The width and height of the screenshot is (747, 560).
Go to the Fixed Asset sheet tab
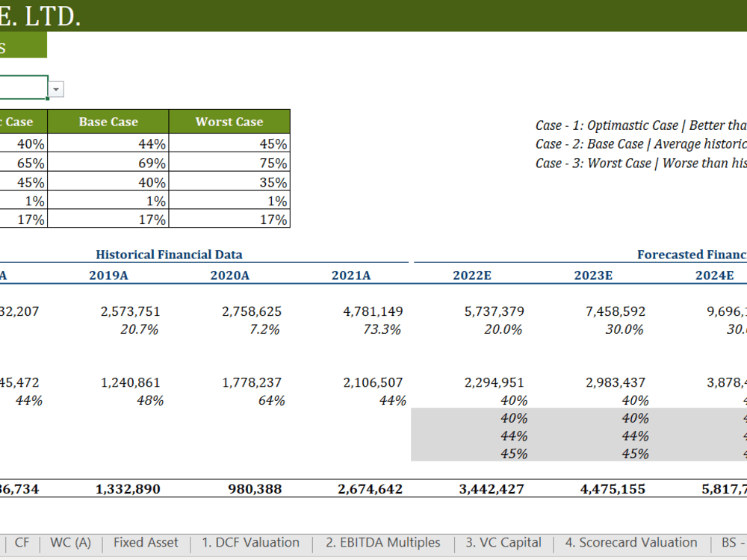pyautogui.click(x=146, y=543)
